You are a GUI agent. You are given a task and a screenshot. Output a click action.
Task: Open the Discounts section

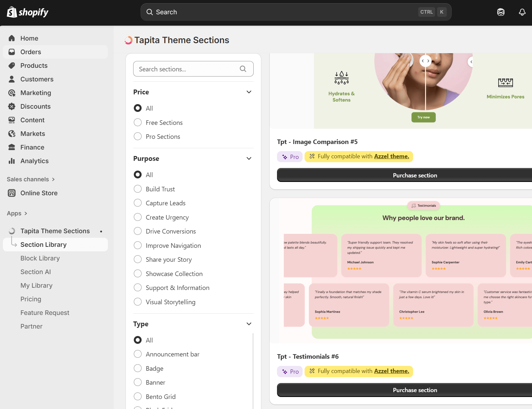(x=35, y=106)
